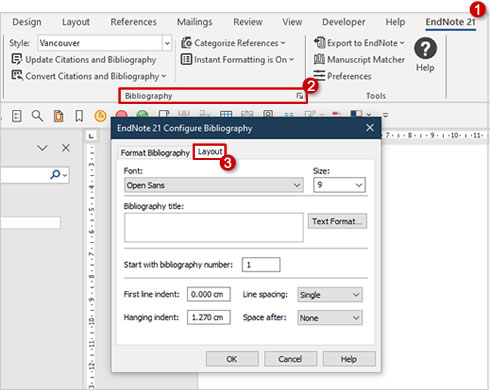
Task: Click Categorize References icon
Action: click(x=186, y=43)
